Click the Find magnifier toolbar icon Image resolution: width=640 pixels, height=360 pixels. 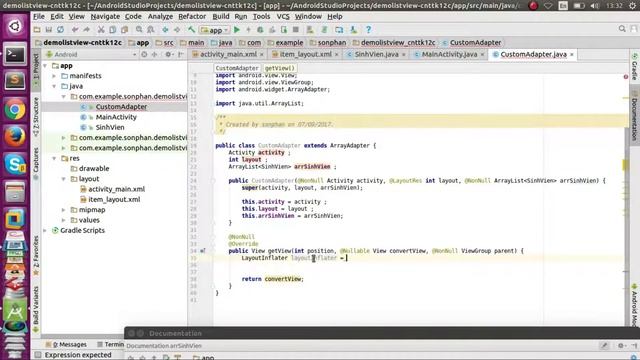(139, 30)
